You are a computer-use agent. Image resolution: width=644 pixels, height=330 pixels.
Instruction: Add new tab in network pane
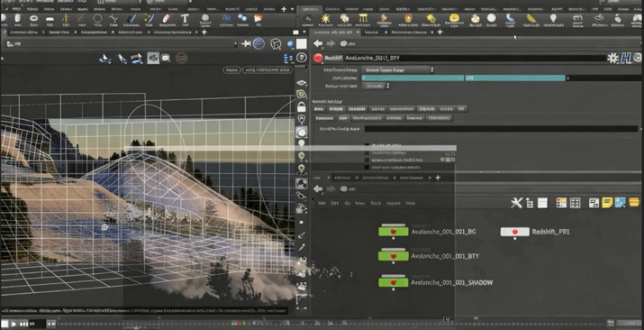point(438,178)
